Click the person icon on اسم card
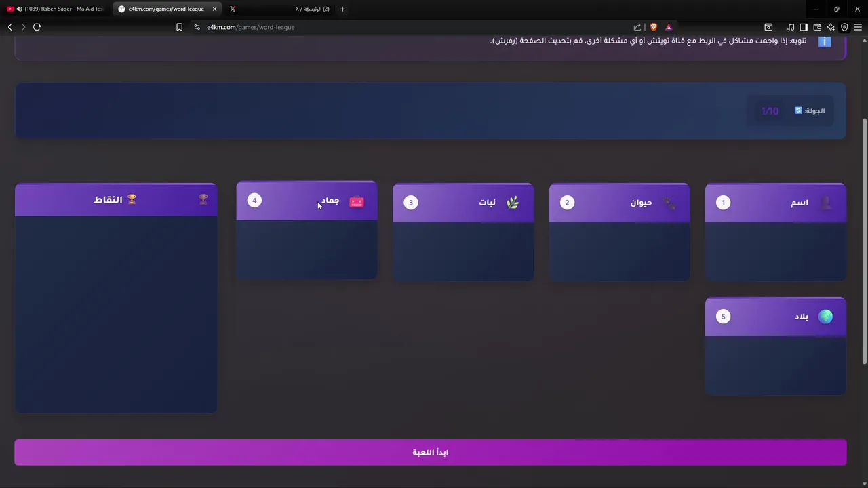This screenshot has height=488, width=868. pyautogui.click(x=826, y=203)
